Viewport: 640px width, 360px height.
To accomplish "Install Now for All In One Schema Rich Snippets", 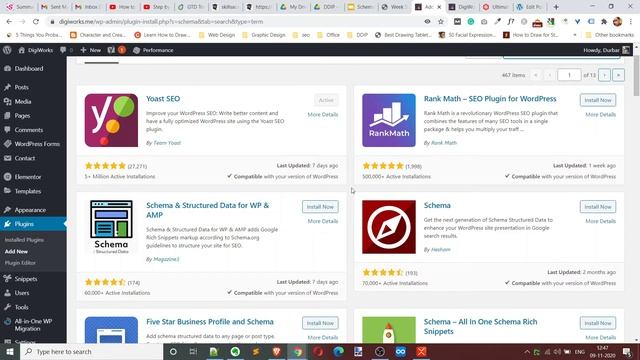I will (x=598, y=323).
